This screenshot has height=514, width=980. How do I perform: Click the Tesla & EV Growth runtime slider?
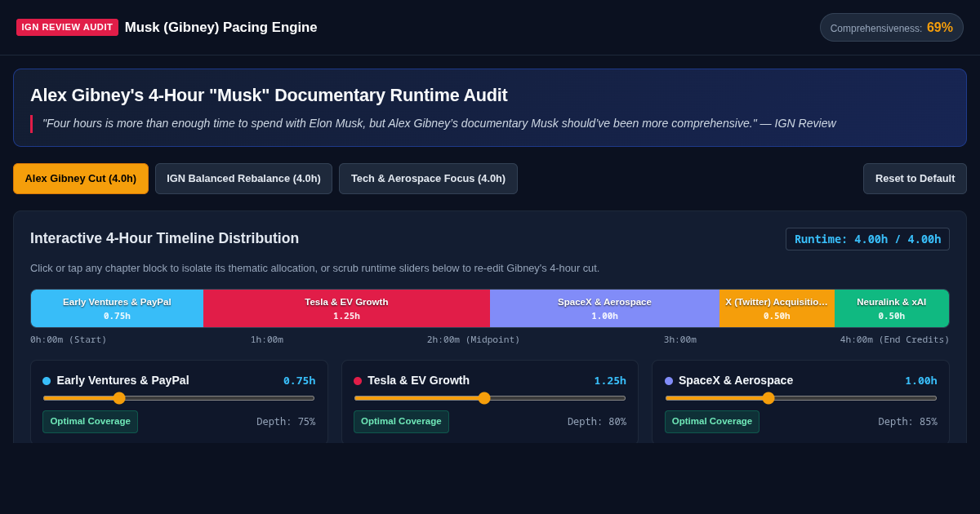click(490, 398)
